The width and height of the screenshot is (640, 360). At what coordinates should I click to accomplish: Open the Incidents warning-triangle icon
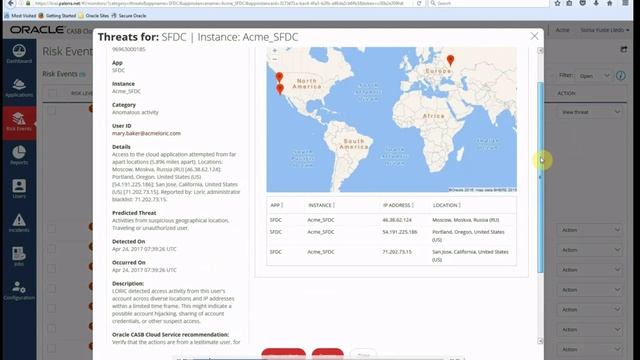click(x=19, y=223)
